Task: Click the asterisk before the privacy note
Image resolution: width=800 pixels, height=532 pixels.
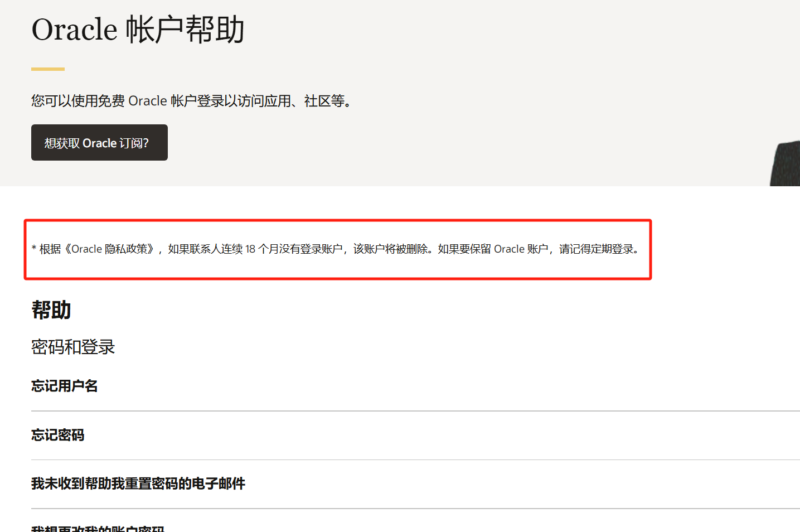Action: 33,249
